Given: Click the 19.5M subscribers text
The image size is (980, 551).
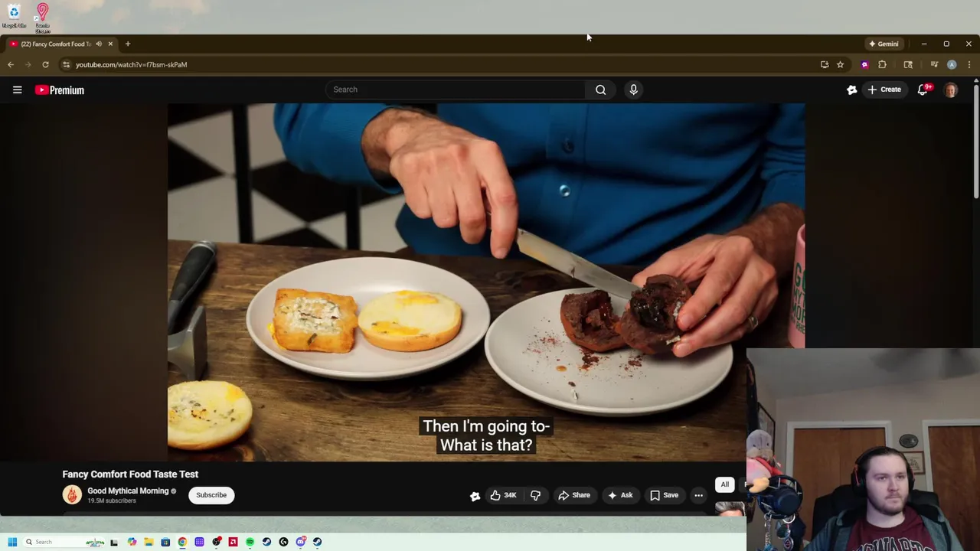Looking at the screenshot, I should (x=112, y=501).
